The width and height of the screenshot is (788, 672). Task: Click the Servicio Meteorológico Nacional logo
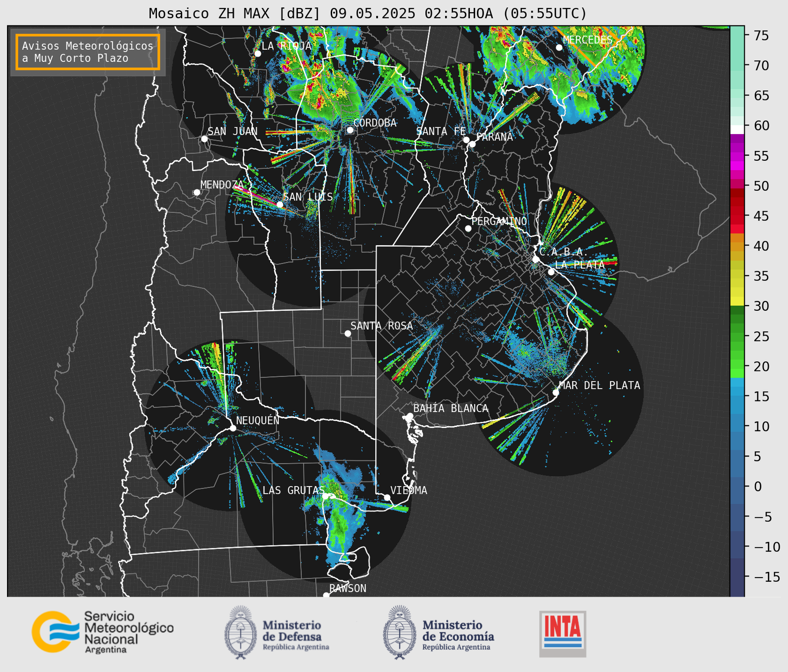click(103, 632)
